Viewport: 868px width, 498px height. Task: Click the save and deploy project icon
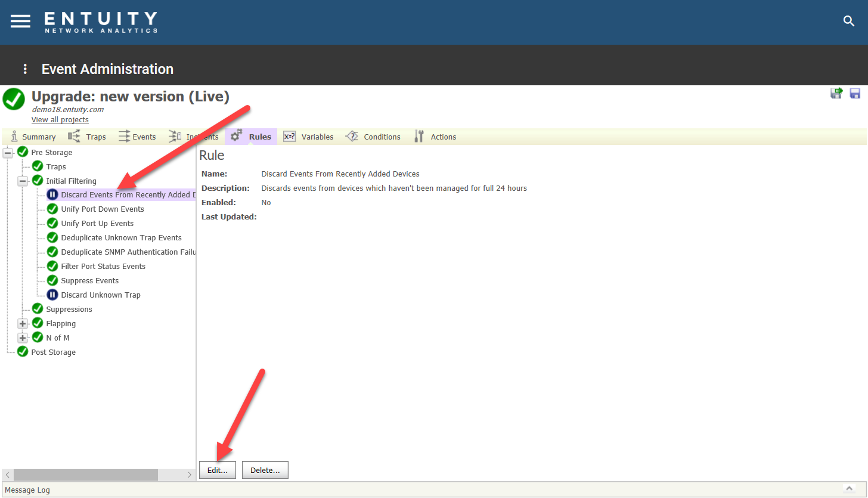(x=836, y=93)
